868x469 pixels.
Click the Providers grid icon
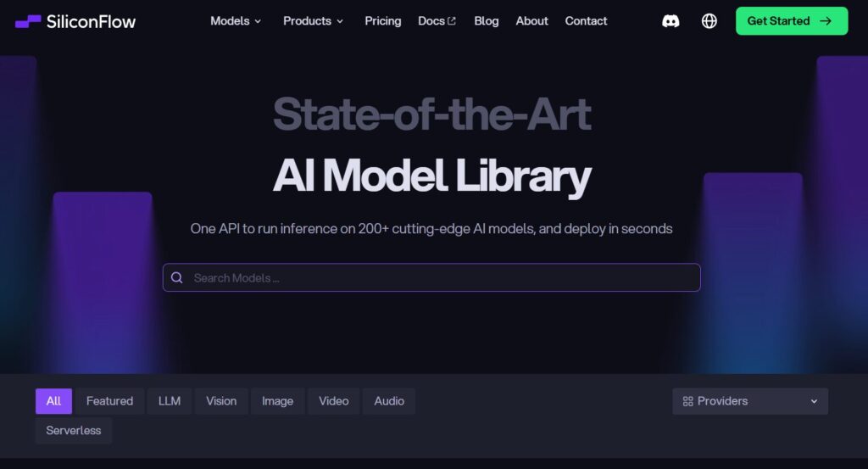click(688, 401)
